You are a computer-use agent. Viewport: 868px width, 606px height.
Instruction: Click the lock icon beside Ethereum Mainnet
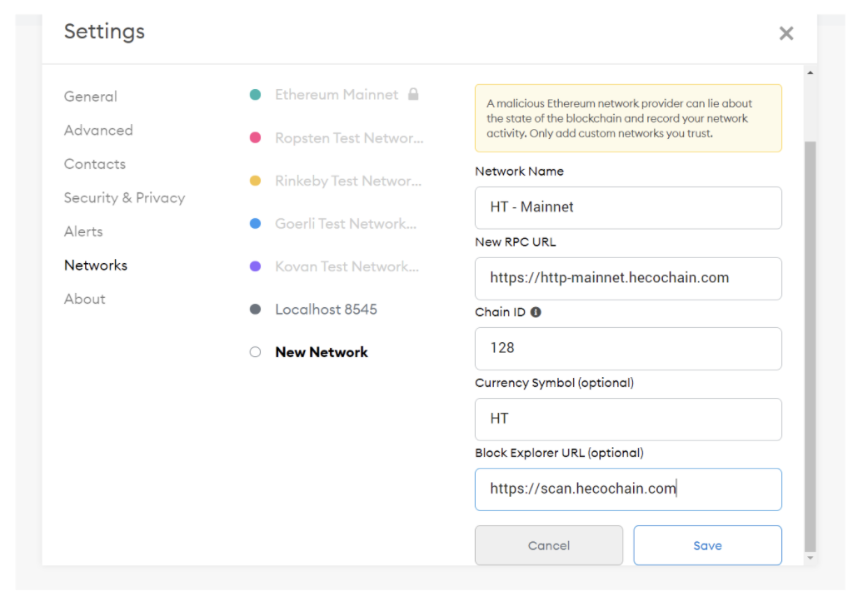click(413, 94)
